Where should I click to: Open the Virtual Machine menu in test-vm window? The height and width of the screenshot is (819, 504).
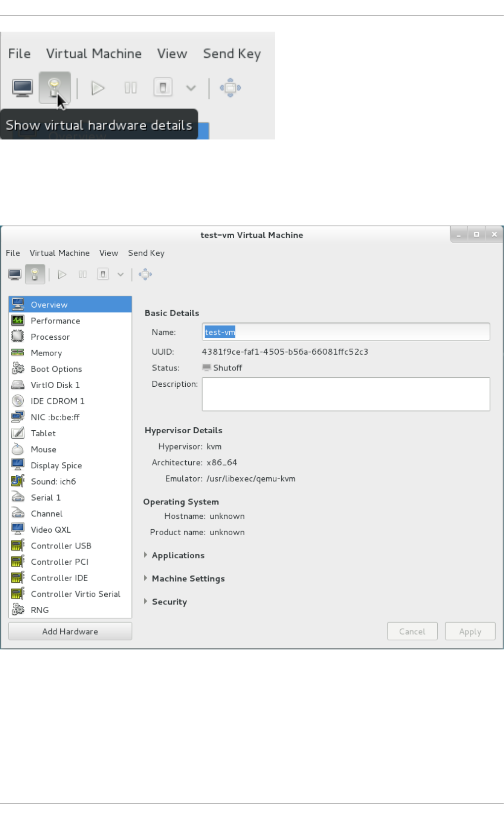tap(60, 253)
